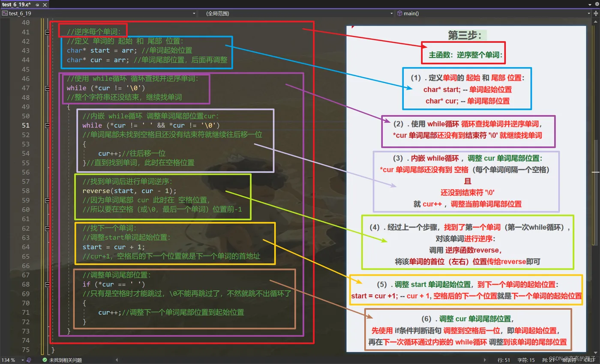600x364 pixels.
Task: Collapse the while block at line 47
Action: pyautogui.click(x=47, y=88)
